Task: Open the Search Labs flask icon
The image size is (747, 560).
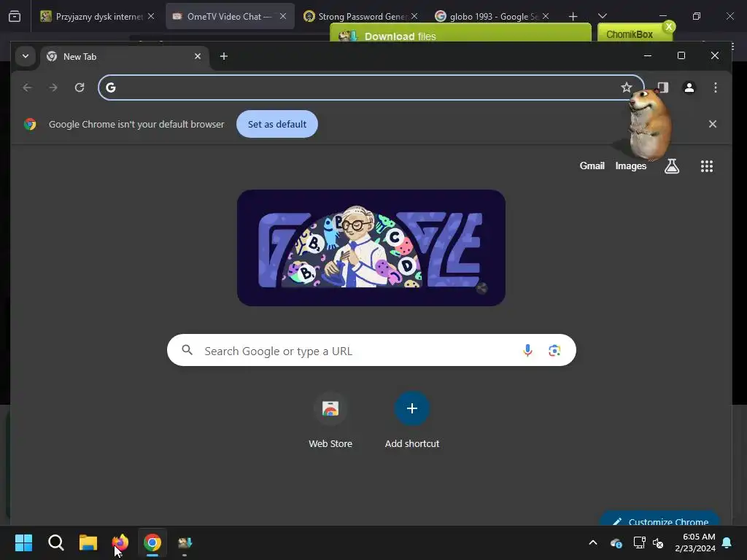Action: (672, 166)
